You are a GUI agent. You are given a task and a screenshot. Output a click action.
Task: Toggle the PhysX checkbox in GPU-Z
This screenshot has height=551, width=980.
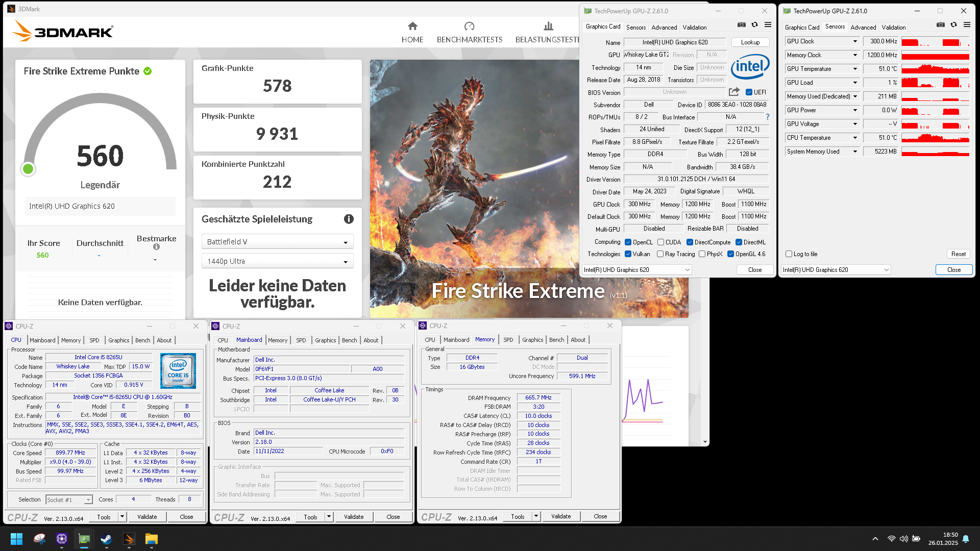tap(702, 254)
